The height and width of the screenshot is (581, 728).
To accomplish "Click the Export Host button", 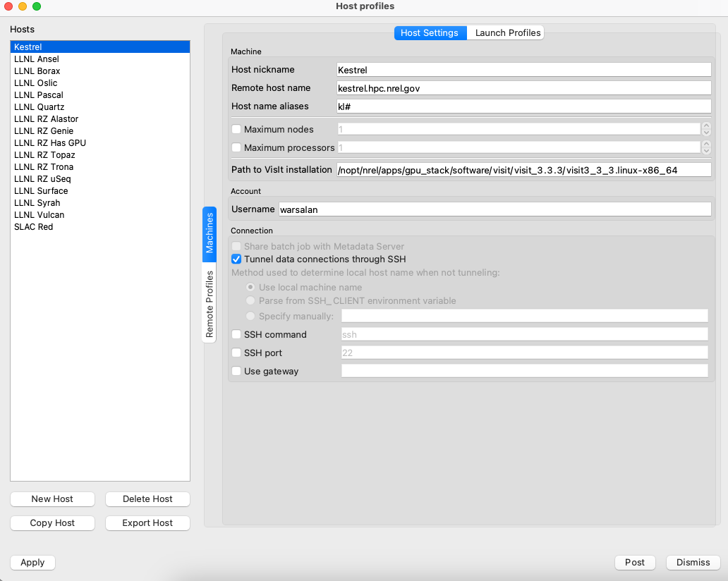I will click(x=147, y=523).
